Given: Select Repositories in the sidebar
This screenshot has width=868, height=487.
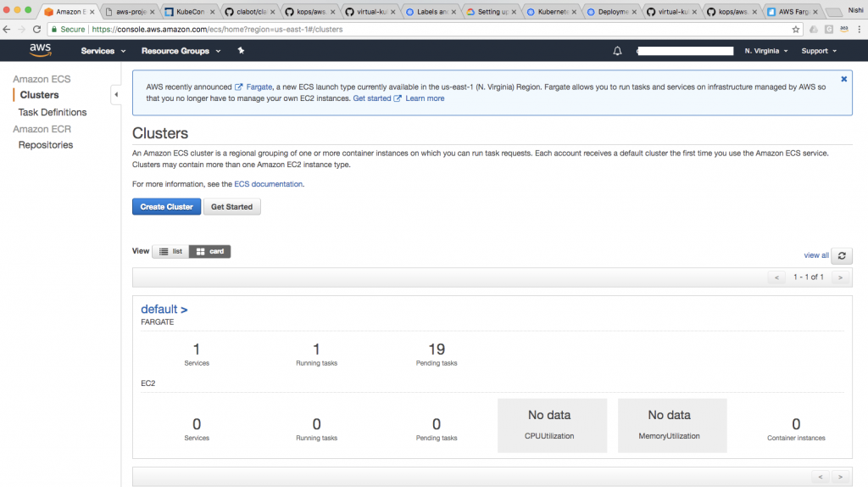Looking at the screenshot, I should coord(46,144).
